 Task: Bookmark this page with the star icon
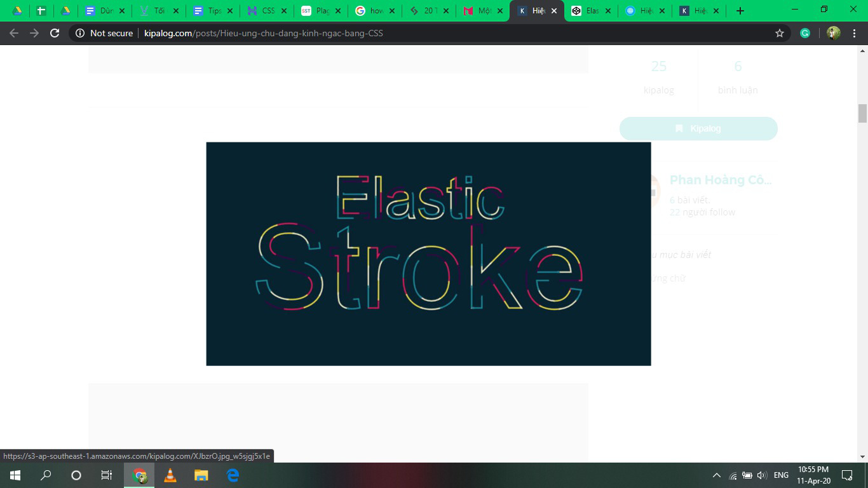[x=779, y=33]
